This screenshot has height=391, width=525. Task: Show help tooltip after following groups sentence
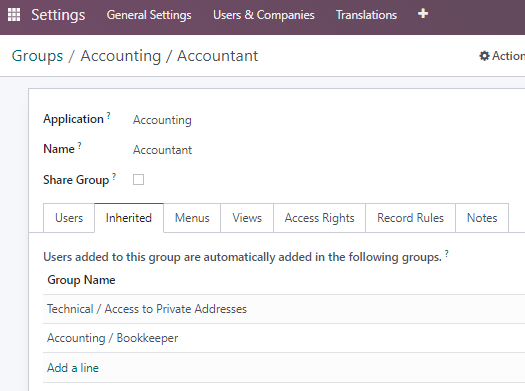point(447,254)
